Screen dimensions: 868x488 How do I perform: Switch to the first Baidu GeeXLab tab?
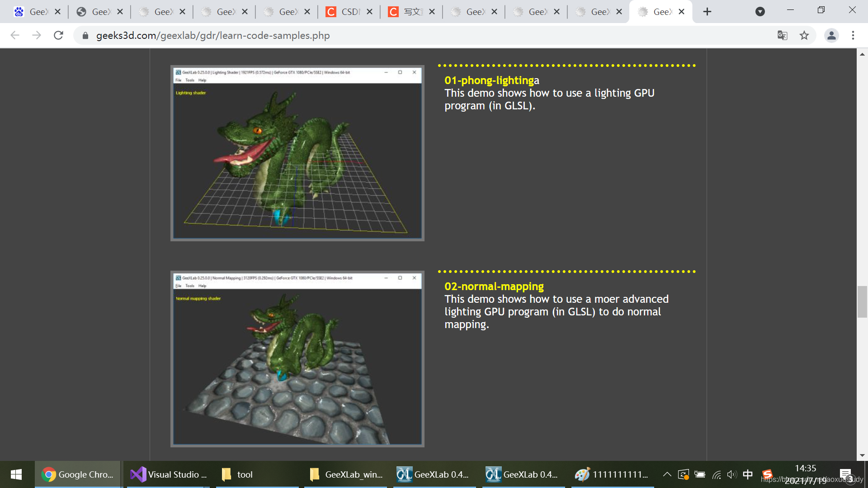point(36,12)
